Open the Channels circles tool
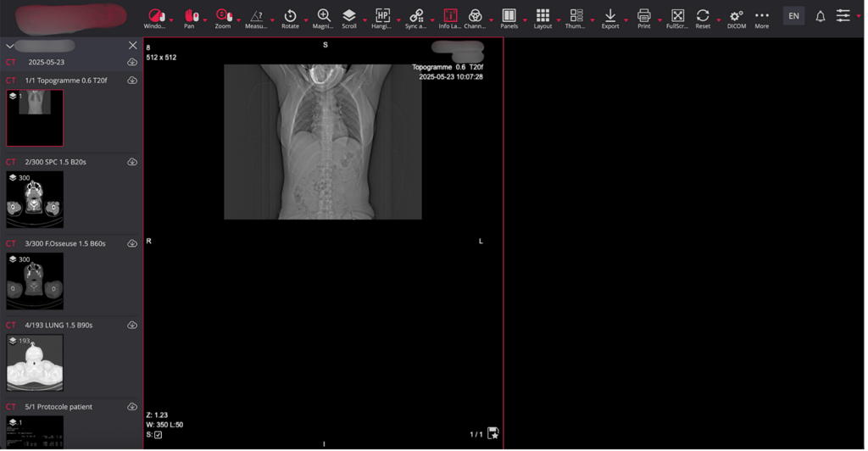This screenshot has width=868, height=451. [475, 15]
